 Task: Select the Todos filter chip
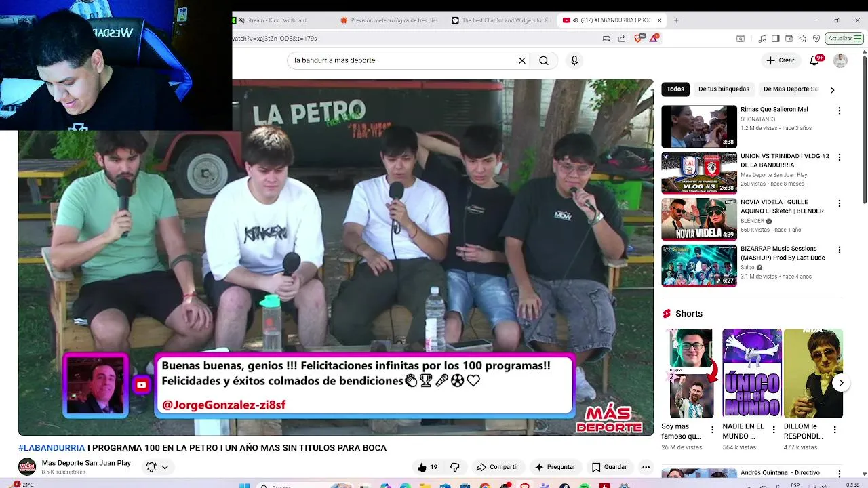point(675,89)
